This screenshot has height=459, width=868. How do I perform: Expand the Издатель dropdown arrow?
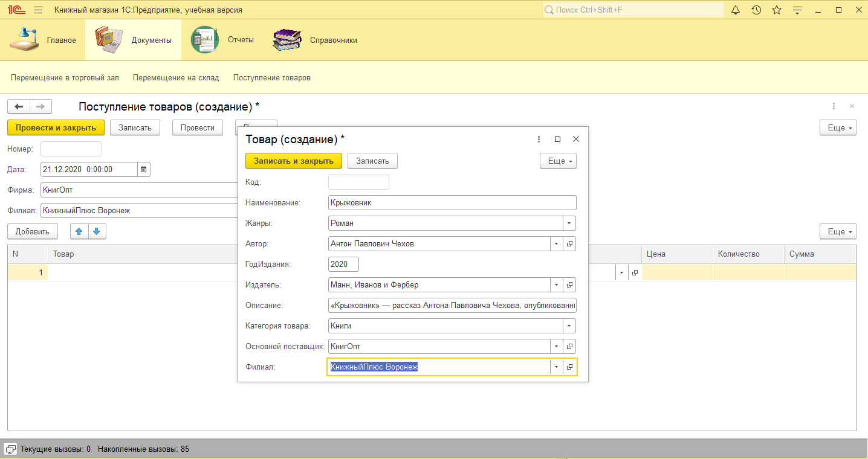[x=556, y=284]
